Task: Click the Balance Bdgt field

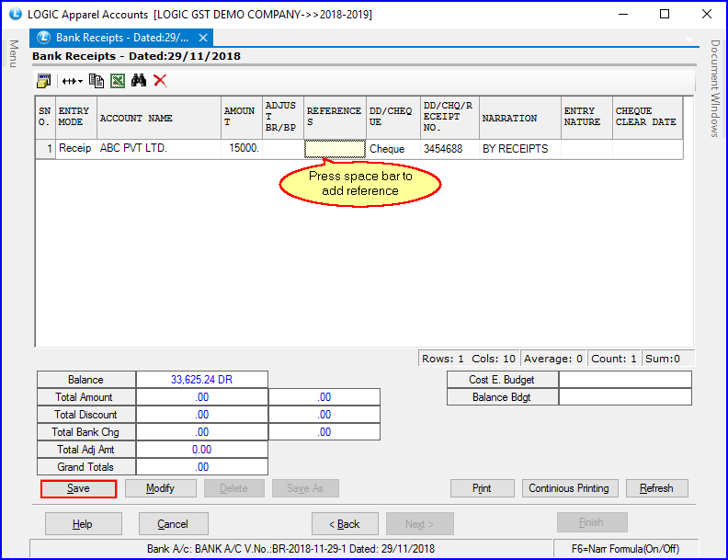Action: pyautogui.click(x=625, y=397)
